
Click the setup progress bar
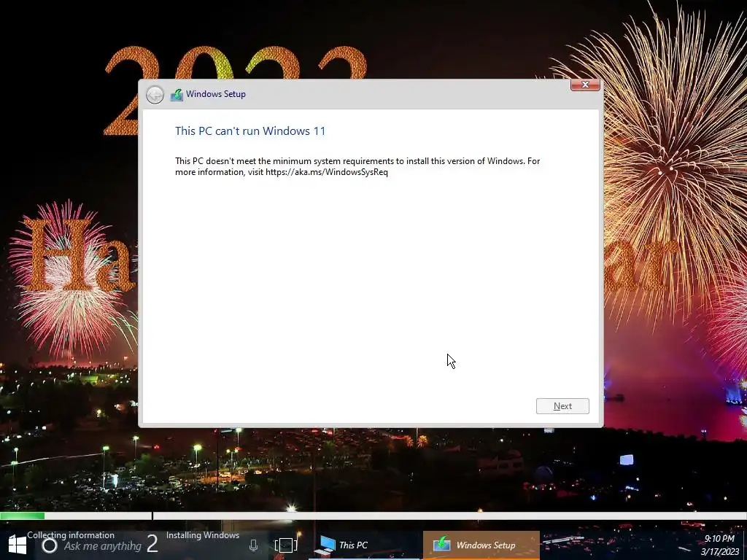click(373, 516)
